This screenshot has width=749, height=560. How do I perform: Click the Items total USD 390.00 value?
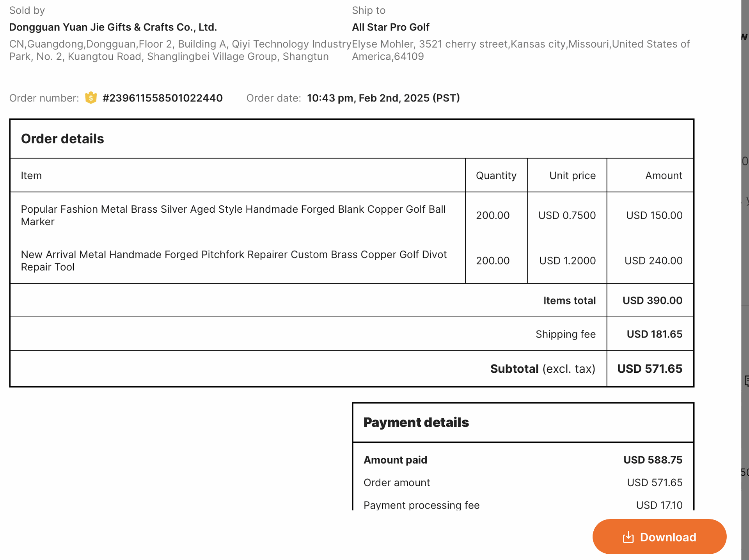652,300
